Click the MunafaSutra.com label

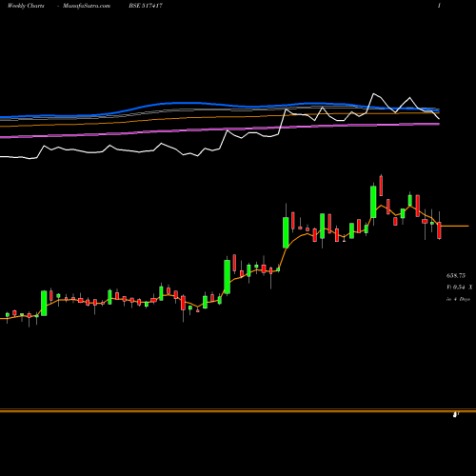(87, 6)
